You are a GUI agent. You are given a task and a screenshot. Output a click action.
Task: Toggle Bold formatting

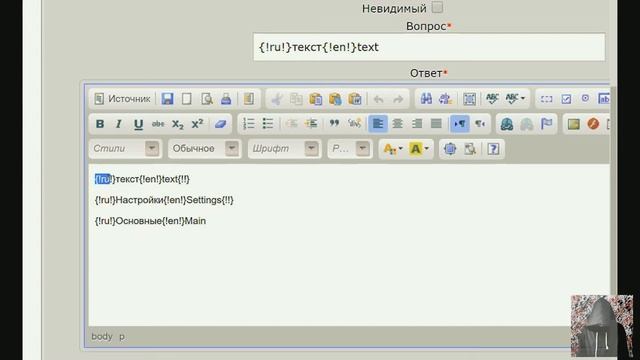click(100, 124)
